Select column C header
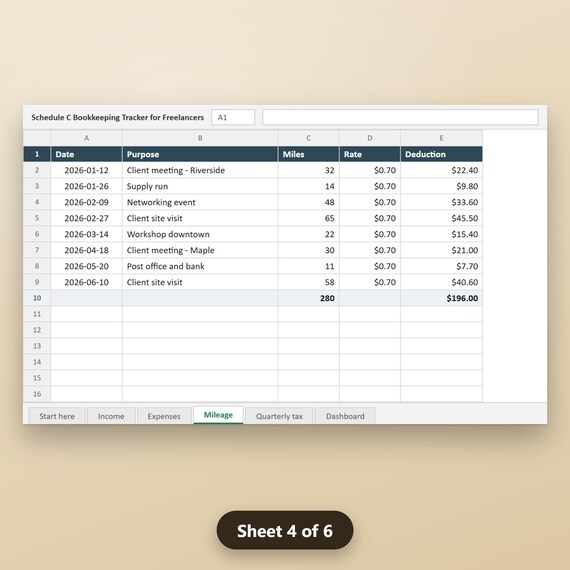The image size is (570, 570). point(309,138)
